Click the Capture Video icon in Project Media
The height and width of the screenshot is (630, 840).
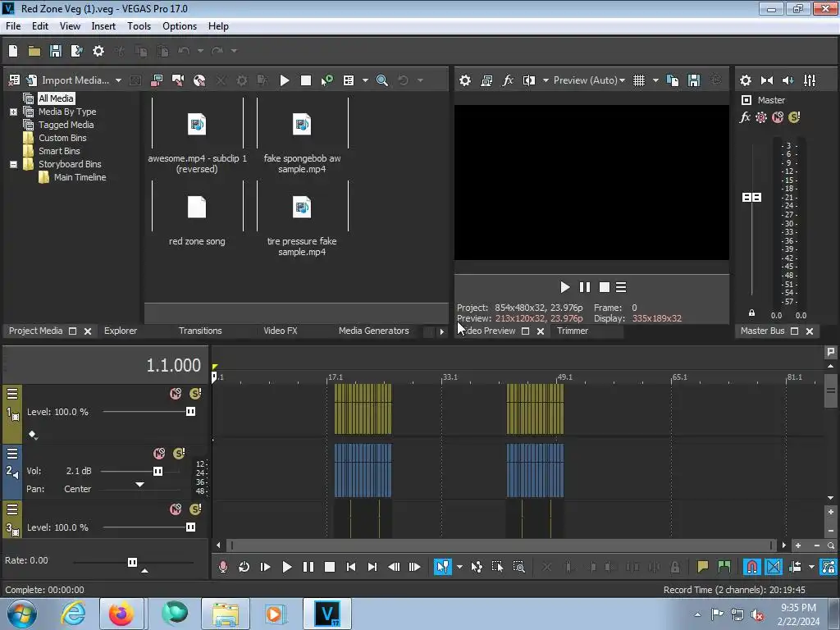(178, 80)
